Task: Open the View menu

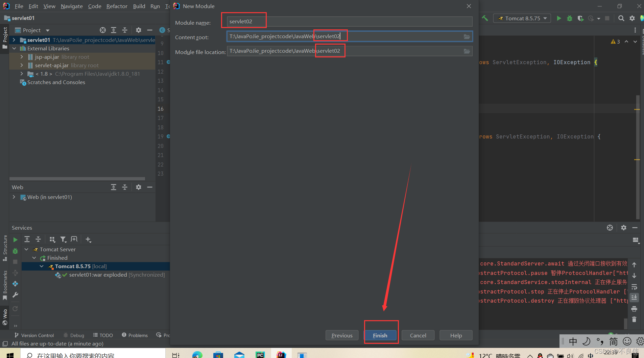Action: tap(49, 6)
